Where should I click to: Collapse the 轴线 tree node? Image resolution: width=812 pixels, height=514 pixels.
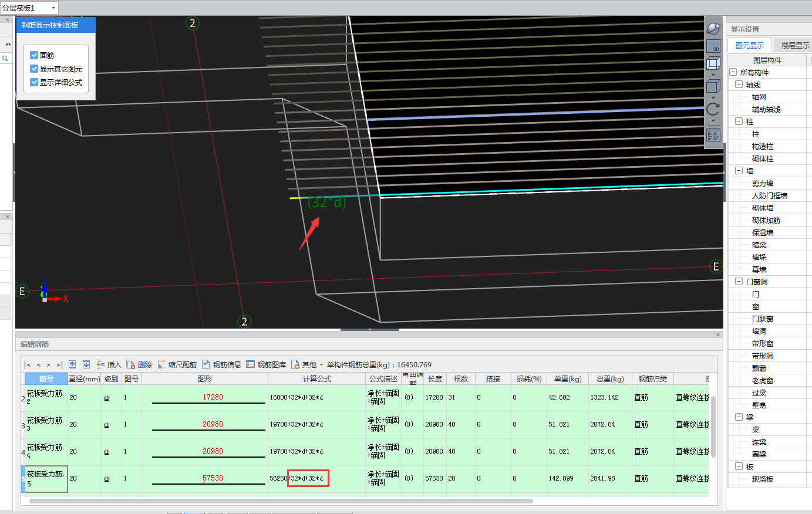(739, 84)
